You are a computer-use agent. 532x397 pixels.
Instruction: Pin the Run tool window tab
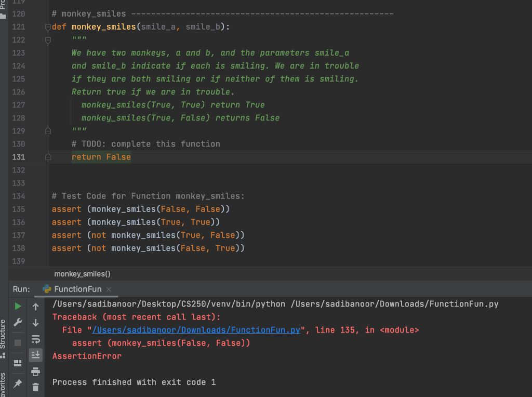[x=17, y=383]
